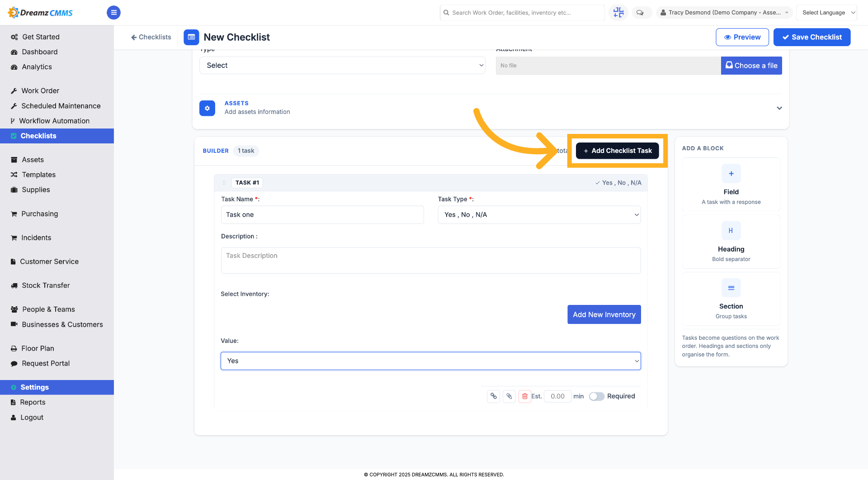This screenshot has width=868, height=480.
Task: Click the BUILDER label
Action: [216, 151]
